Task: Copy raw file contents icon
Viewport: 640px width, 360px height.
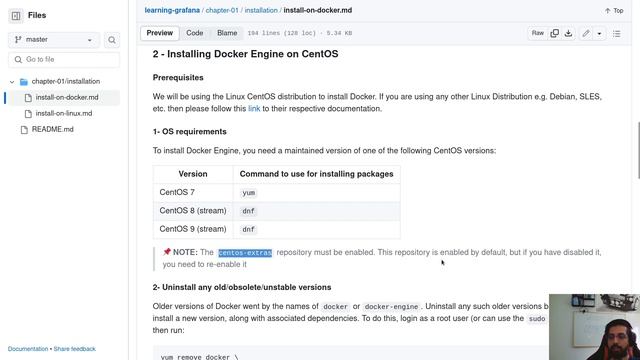Action: point(555,33)
